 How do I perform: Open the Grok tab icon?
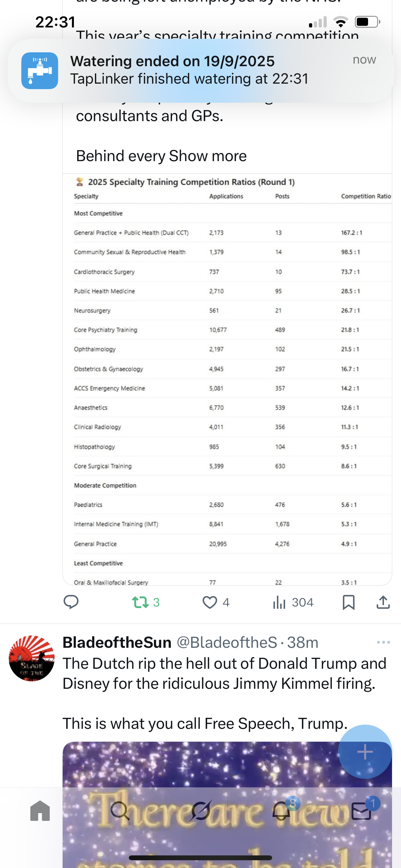200,811
